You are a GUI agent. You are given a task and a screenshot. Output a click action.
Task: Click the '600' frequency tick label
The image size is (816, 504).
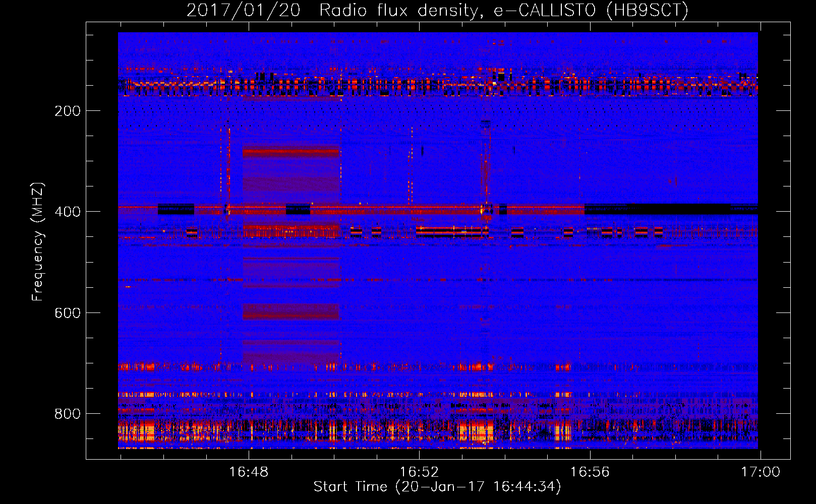(x=68, y=313)
